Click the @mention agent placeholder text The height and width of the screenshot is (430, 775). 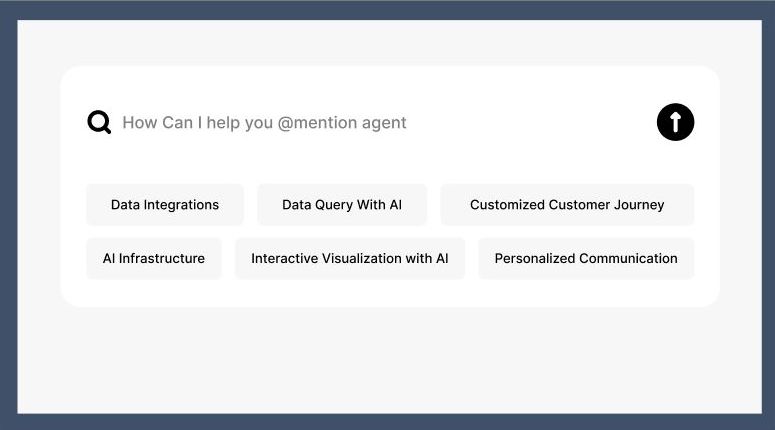342,123
